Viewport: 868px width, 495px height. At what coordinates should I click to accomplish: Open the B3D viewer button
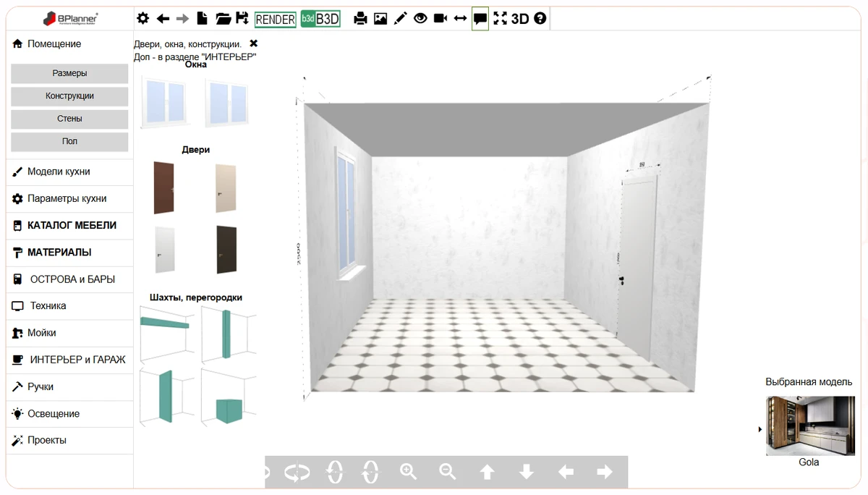click(x=320, y=20)
